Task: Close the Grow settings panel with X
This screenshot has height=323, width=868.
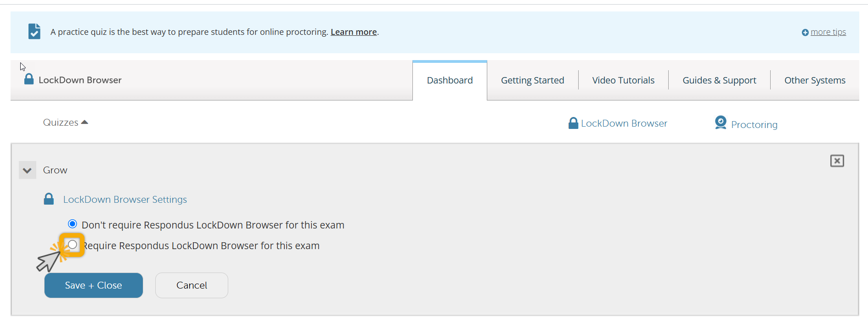Action: click(837, 161)
